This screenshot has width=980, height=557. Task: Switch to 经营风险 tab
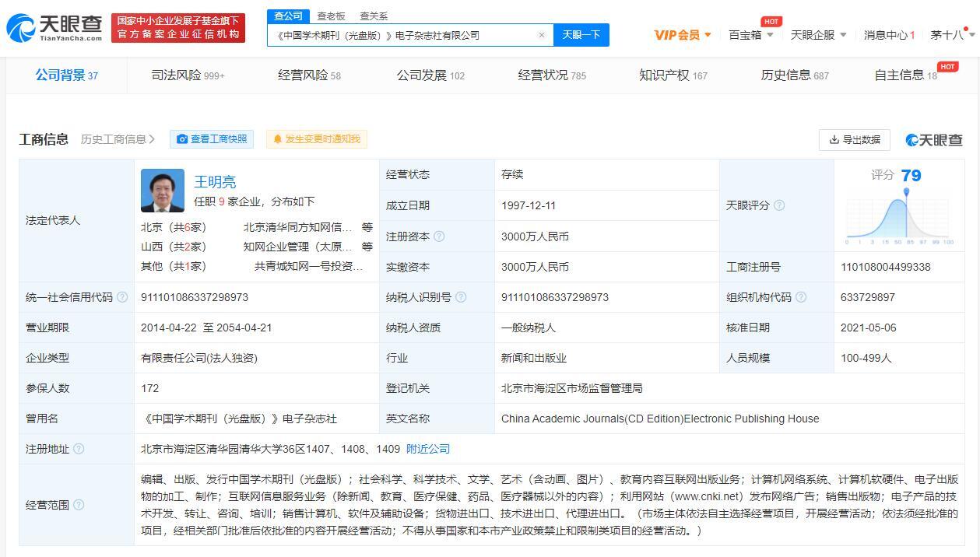tap(309, 75)
